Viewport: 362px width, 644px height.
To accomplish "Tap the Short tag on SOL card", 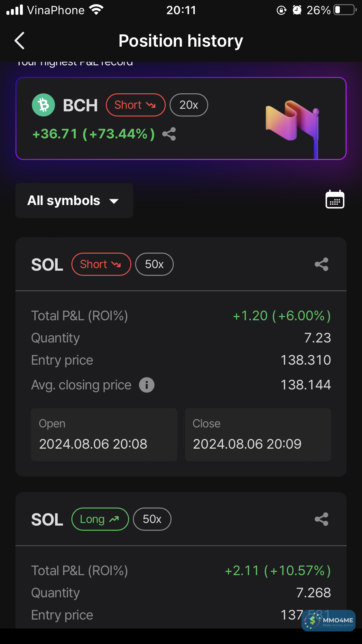I will pos(101,264).
